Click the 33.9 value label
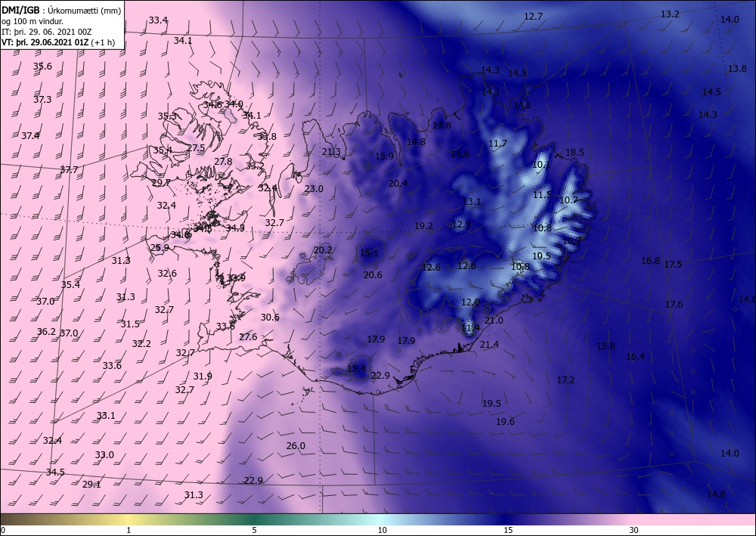Image resolution: width=756 pixels, height=536 pixels. pos(236,278)
